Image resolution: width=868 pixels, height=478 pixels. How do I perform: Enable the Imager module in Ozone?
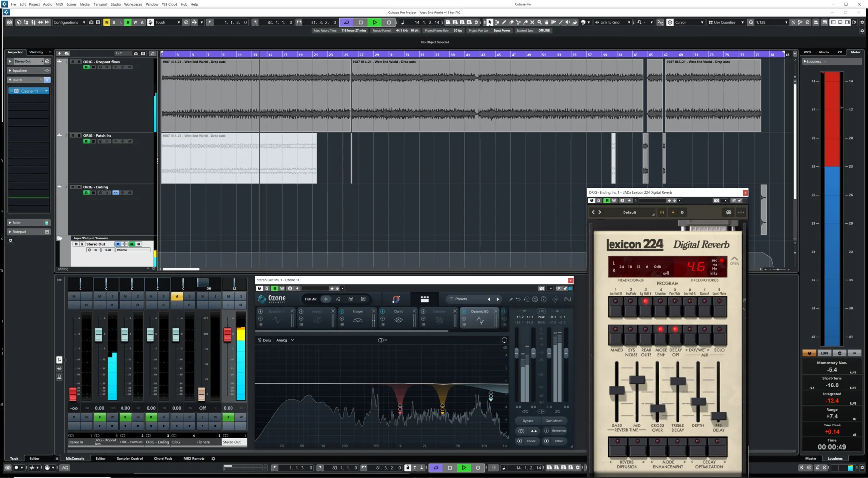click(341, 311)
